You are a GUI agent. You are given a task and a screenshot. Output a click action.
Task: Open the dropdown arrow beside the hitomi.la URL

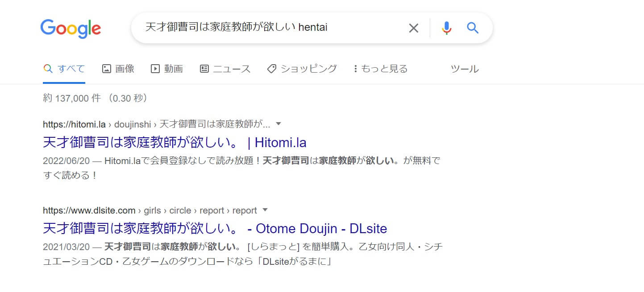pos(278,123)
